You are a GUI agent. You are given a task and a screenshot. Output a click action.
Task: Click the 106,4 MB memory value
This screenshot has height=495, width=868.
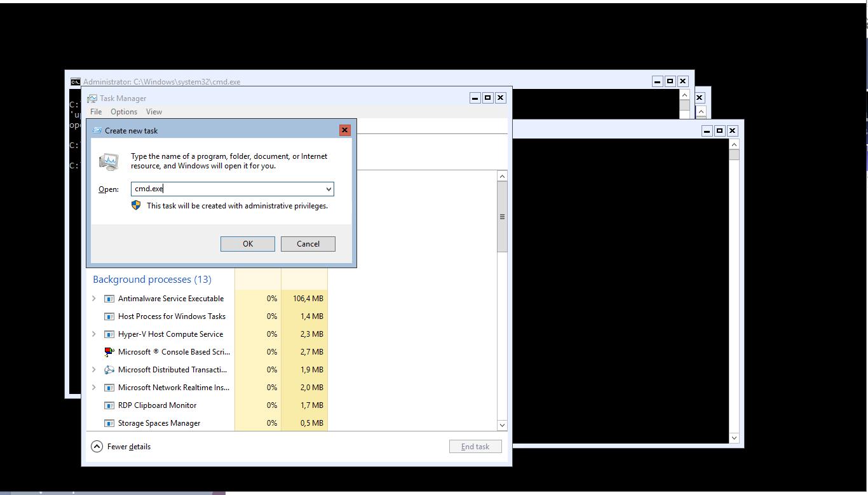tap(308, 299)
